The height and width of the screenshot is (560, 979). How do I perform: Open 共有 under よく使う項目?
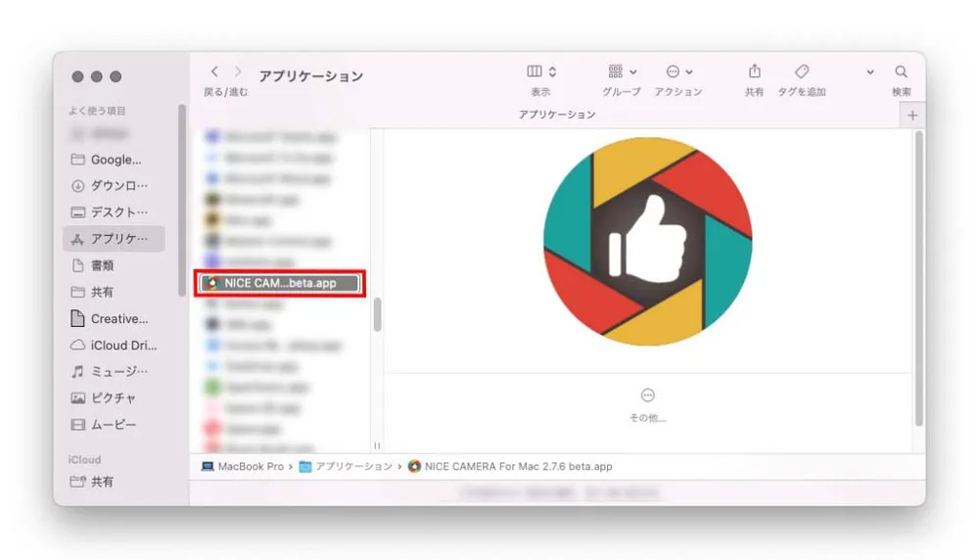(x=114, y=292)
